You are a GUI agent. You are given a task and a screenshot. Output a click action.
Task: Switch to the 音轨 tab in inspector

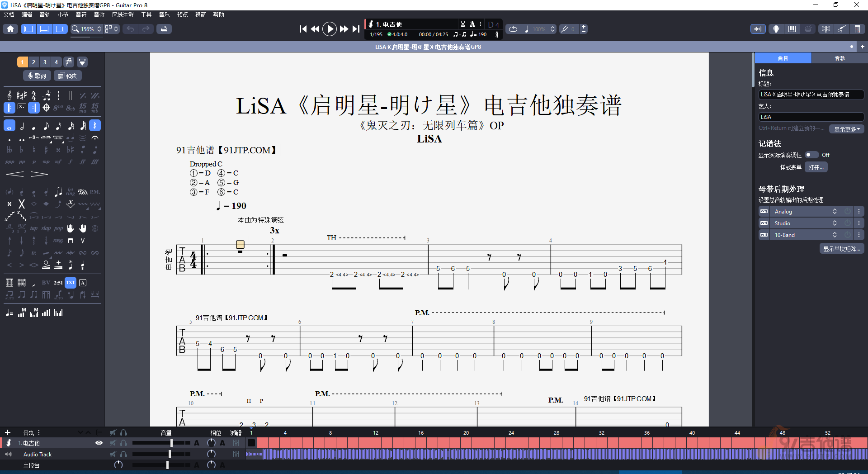(x=840, y=58)
